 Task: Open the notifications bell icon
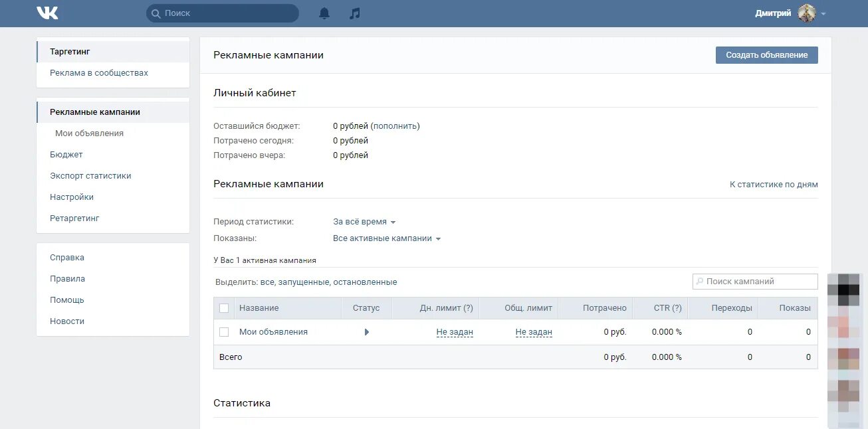point(324,13)
